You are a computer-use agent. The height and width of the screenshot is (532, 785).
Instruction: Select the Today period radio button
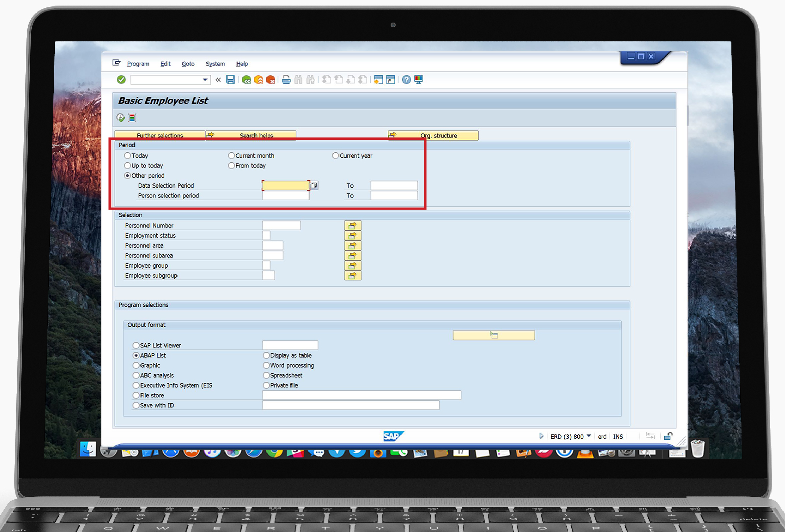(128, 156)
